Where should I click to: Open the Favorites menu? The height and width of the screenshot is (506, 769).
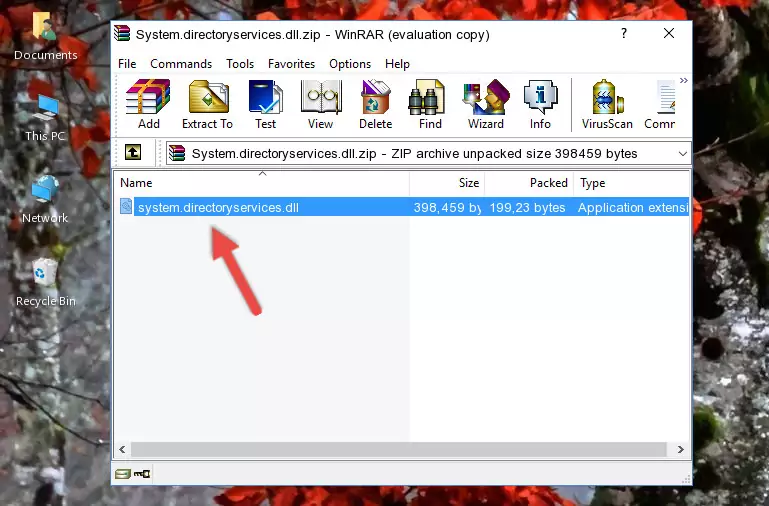click(x=291, y=64)
